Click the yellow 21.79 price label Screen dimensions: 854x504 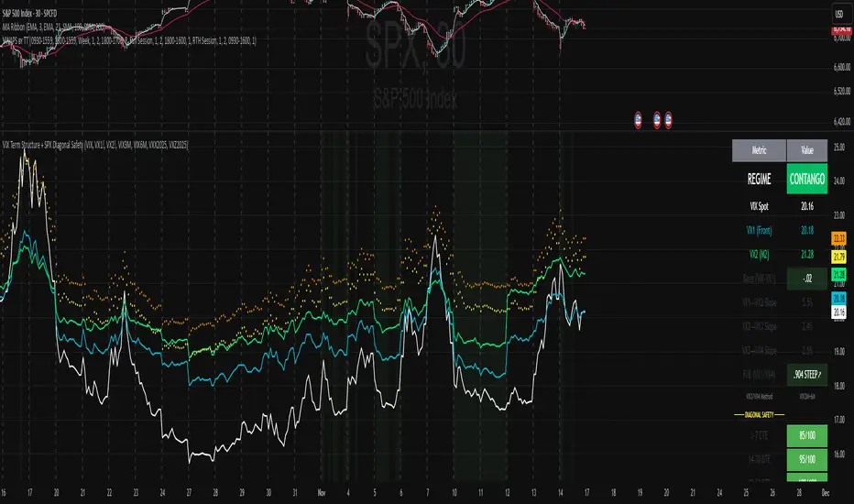pos(838,257)
